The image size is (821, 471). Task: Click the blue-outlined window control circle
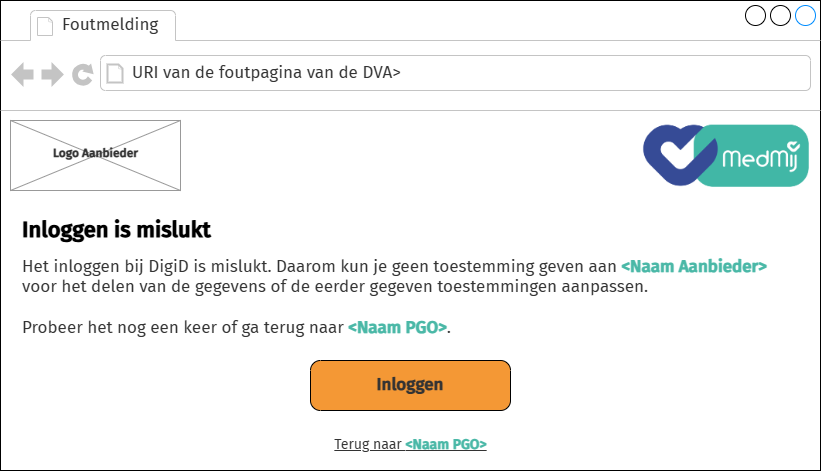click(805, 16)
